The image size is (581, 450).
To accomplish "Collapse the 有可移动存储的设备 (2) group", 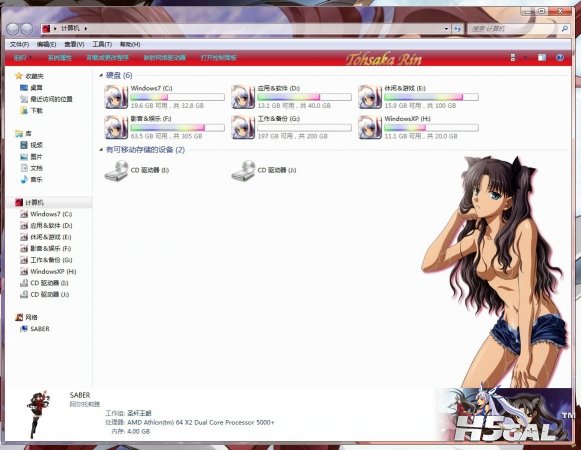I will point(101,150).
